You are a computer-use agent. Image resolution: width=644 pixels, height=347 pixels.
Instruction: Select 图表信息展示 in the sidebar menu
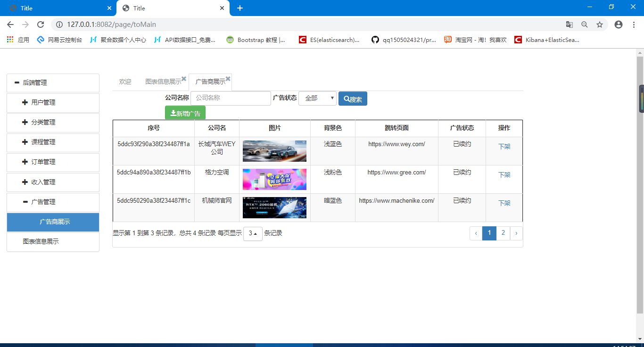(x=41, y=242)
